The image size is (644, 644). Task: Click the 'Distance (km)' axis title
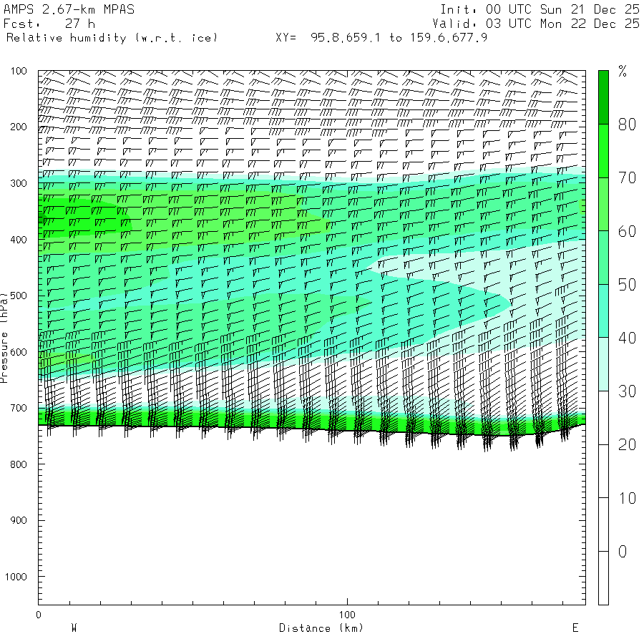(321, 628)
